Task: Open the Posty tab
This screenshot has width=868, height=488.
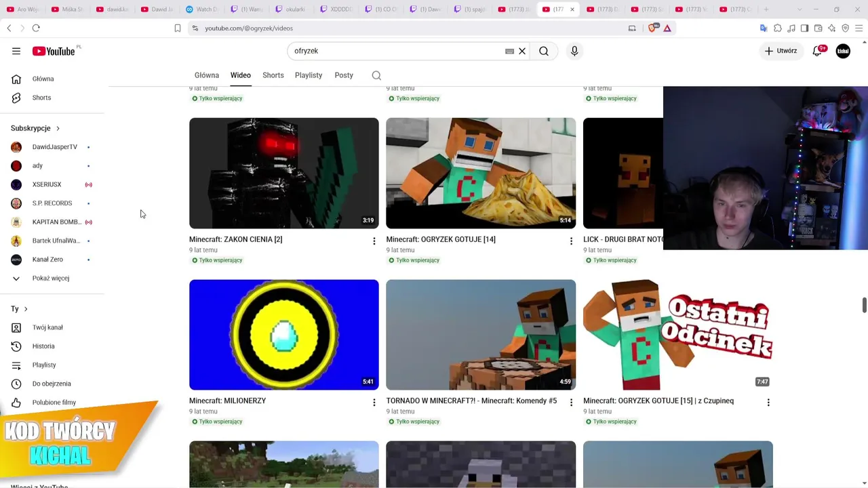Action: pos(344,75)
